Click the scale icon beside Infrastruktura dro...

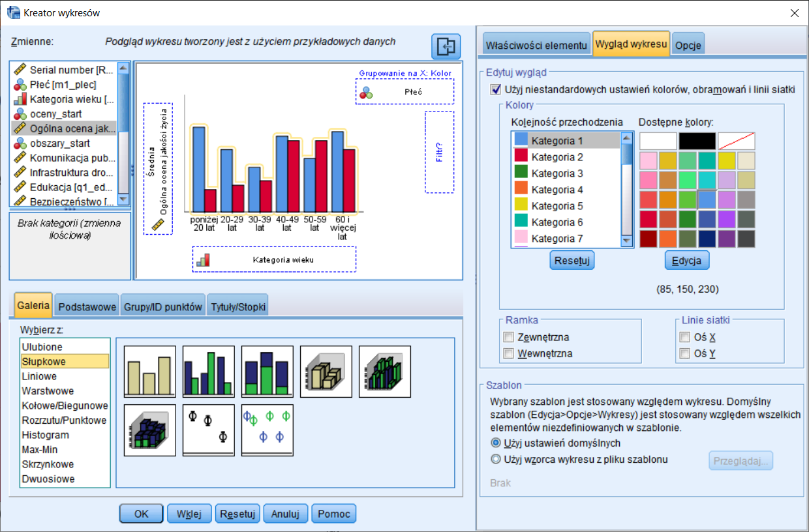pyautogui.click(x=20, y=173)
